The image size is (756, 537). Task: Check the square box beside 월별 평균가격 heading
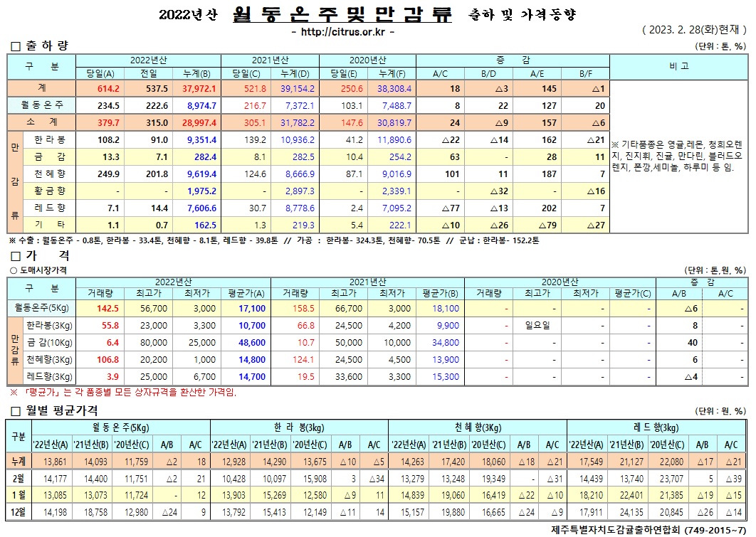15,411
